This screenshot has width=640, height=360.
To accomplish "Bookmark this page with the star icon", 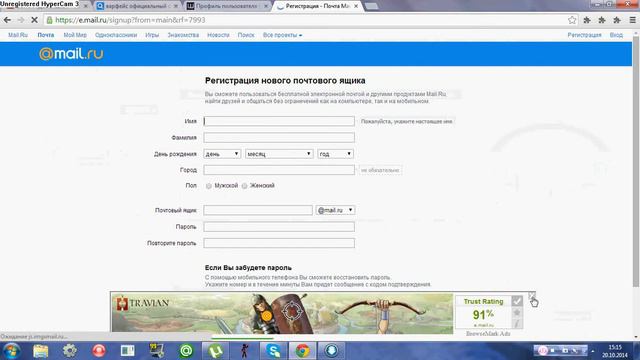I will 572,20.
